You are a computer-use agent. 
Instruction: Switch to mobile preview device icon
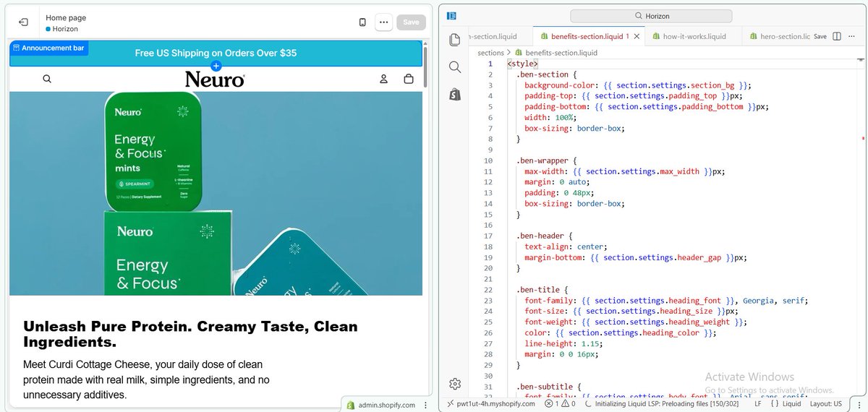(x=362, y=22)
